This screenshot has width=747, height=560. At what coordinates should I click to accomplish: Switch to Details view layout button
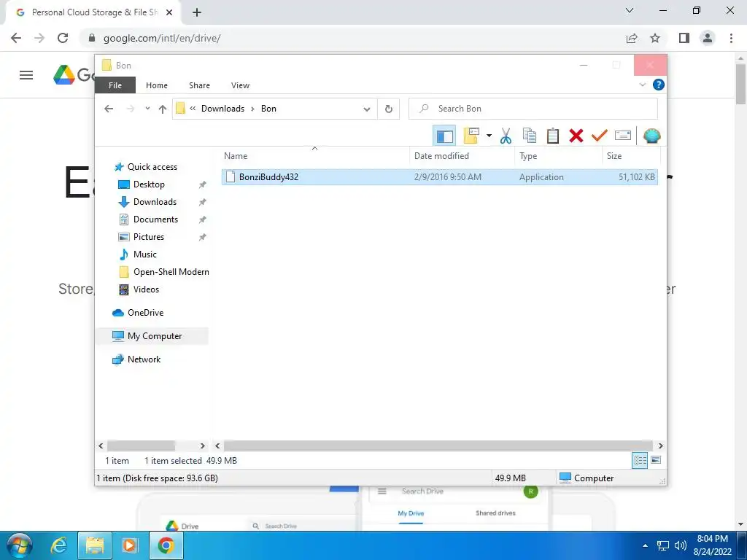coord(640,460)
